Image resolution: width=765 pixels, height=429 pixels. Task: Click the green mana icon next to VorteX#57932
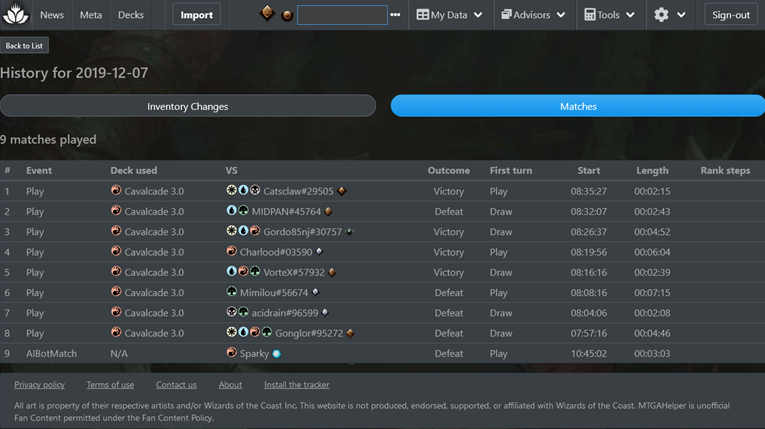[255, 271]
